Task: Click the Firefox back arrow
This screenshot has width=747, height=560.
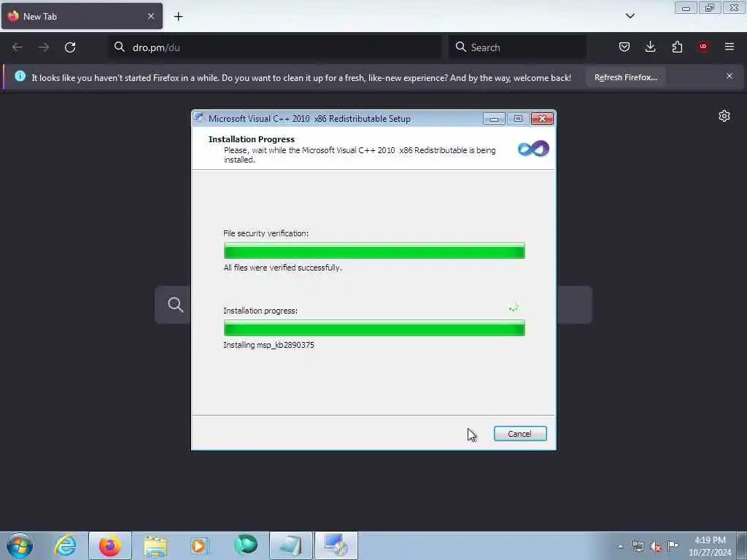Action: coord(18,47)
